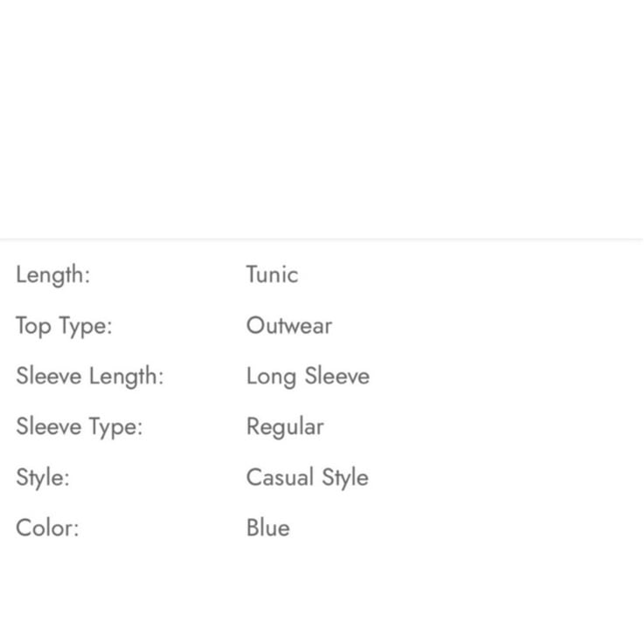Select the Regular sleeve type value
The height and width of the screenshot is (644, 644).
[x=285, y=427]
